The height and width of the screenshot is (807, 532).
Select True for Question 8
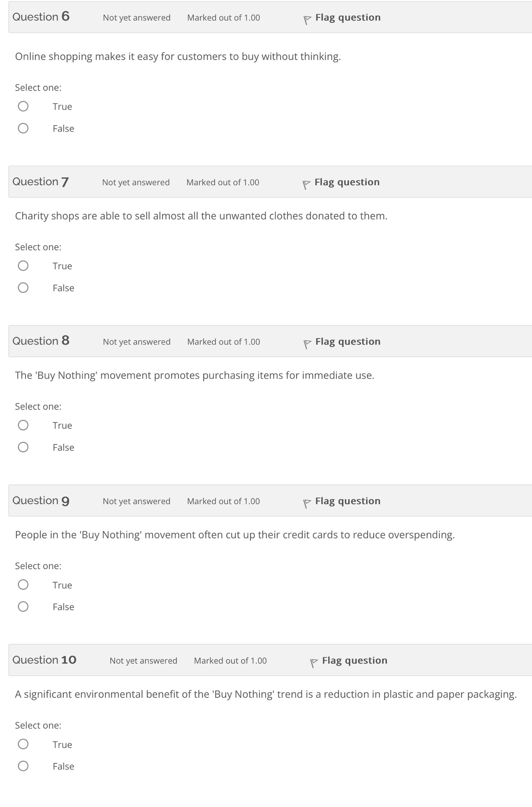(x=23, y=425)
